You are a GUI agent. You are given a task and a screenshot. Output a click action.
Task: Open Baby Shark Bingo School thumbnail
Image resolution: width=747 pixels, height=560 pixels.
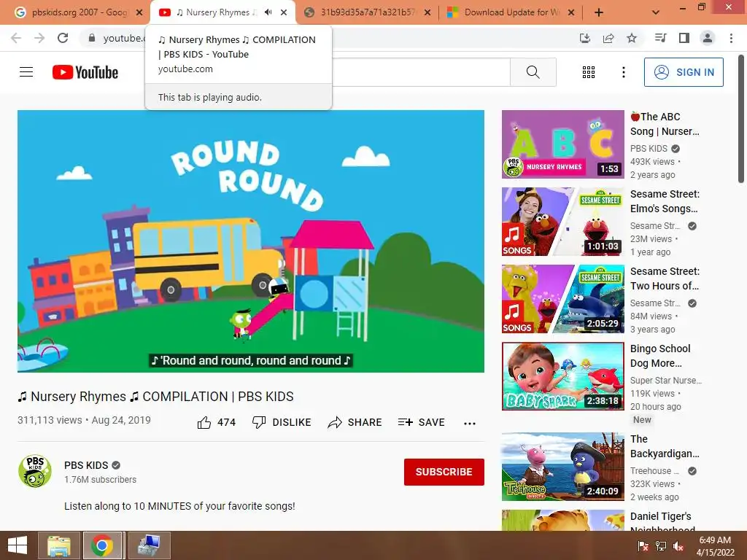(x=562, y=376)
